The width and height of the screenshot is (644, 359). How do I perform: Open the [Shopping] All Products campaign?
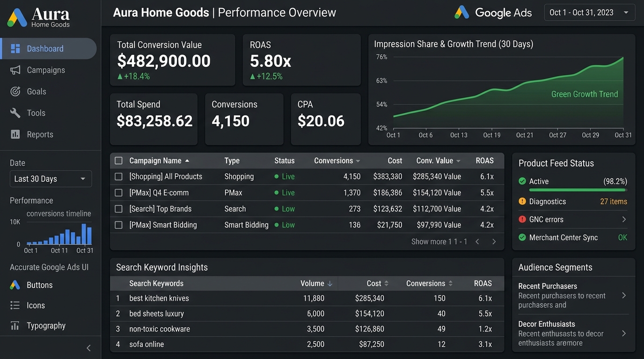[x=166, y=177]
